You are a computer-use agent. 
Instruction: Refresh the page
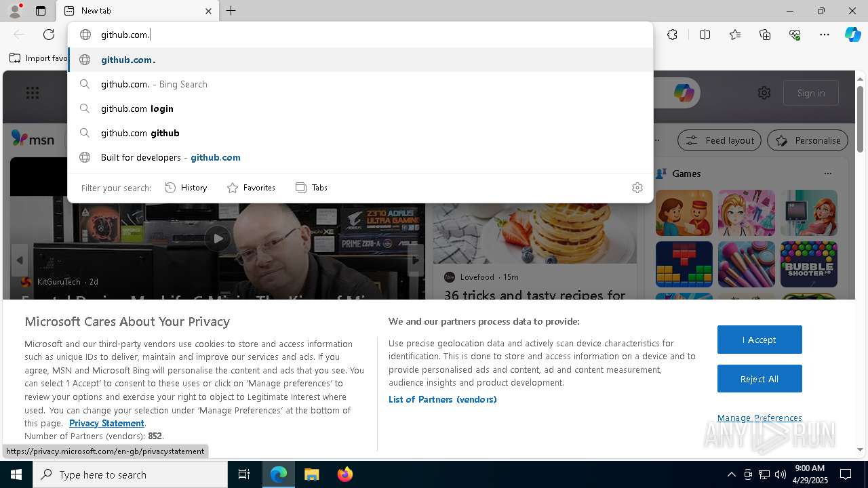click(x=49, y=35)
